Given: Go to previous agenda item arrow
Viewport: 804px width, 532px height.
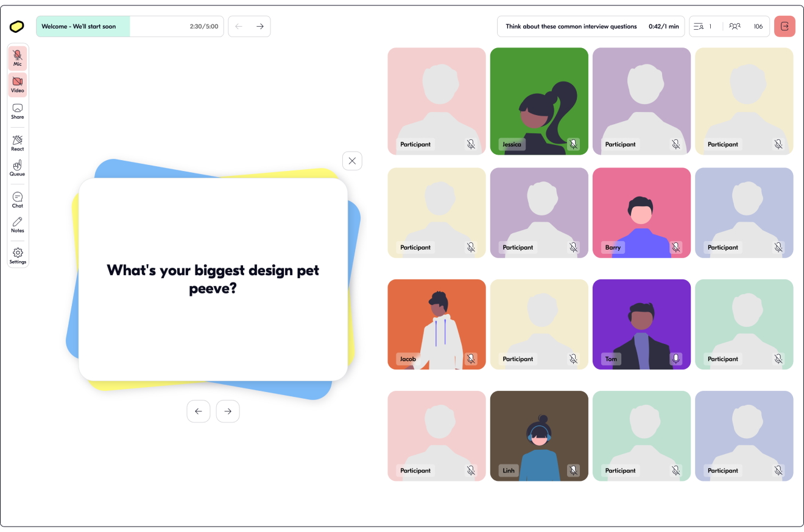Looking at the screenshot, I should click(239, 26).
